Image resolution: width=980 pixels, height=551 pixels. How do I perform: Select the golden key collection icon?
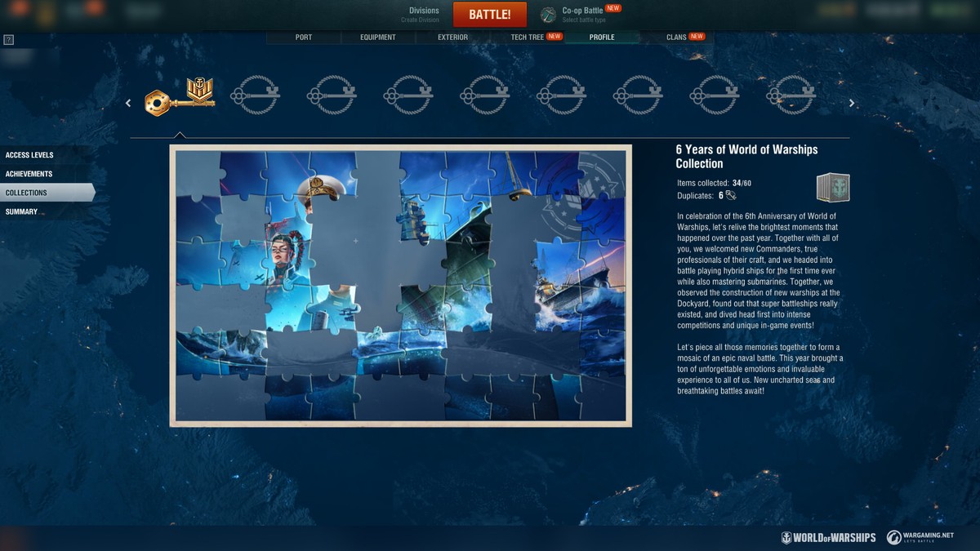pyautogui.click(x=180, y=96)
